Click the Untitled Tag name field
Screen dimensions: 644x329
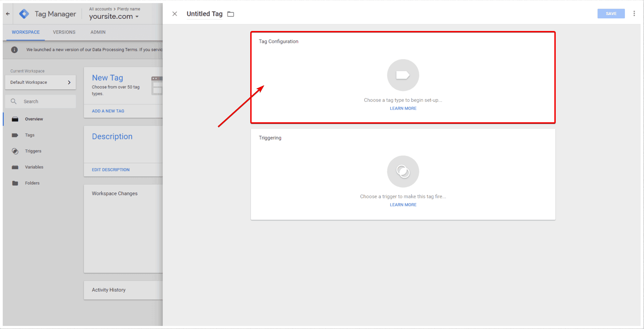(x=205, y=14)
